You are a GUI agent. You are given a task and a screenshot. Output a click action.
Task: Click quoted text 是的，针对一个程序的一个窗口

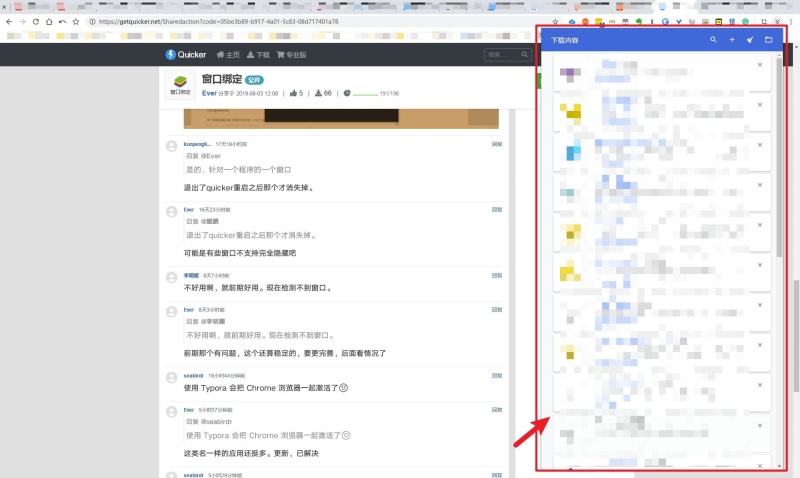[239, 170]
